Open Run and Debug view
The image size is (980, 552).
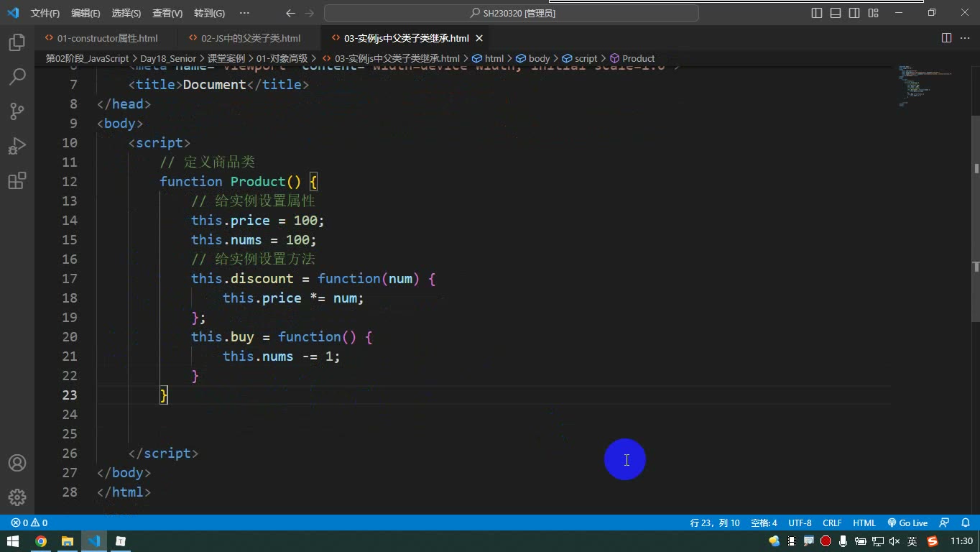tap(17, 146)
